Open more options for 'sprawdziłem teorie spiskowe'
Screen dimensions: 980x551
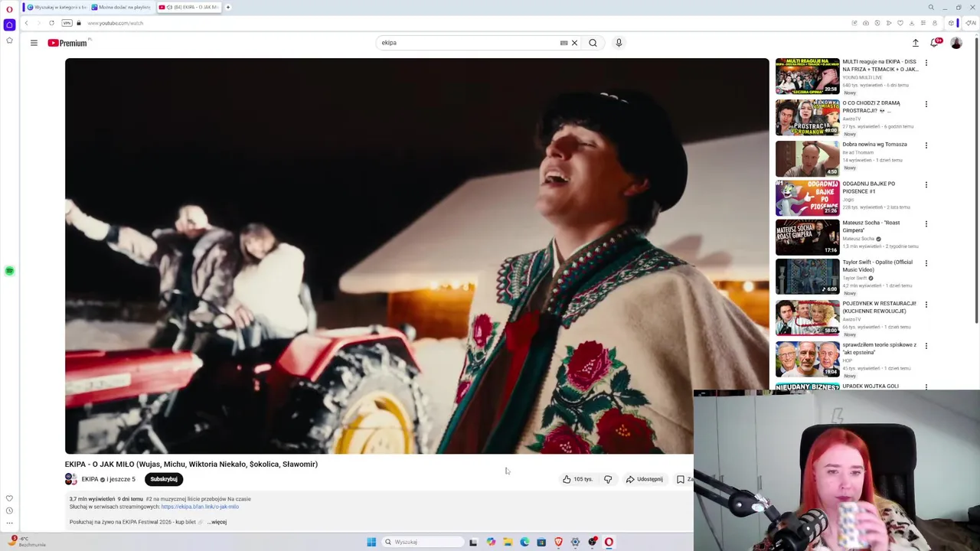click(x=926, y=346)
